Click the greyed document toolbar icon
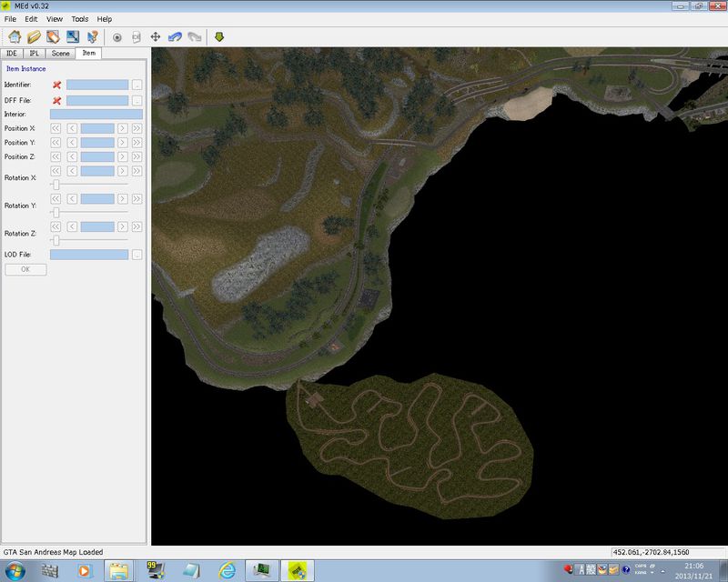 (136, 37)
